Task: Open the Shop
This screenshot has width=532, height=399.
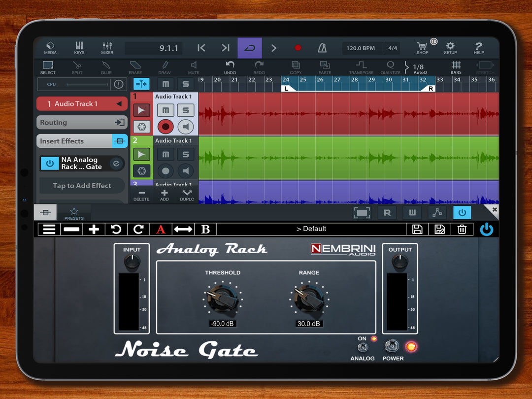Action: [423, 48]
